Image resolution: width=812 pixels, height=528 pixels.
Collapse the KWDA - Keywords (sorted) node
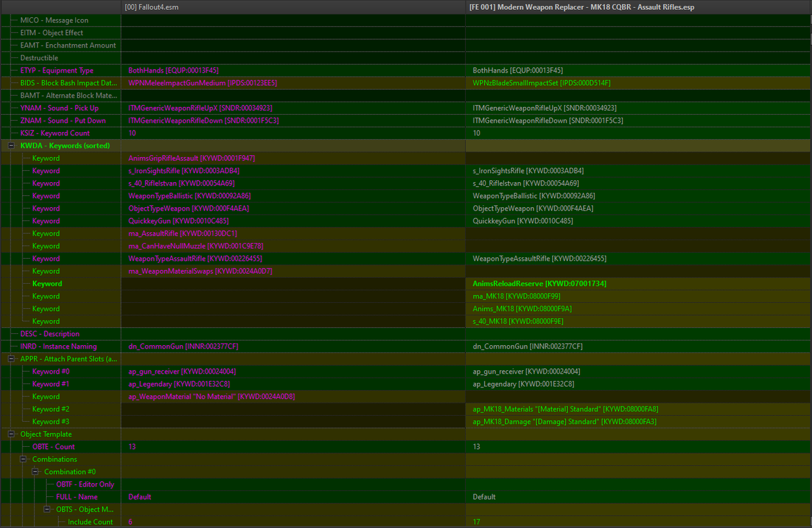tap(11, 145)
